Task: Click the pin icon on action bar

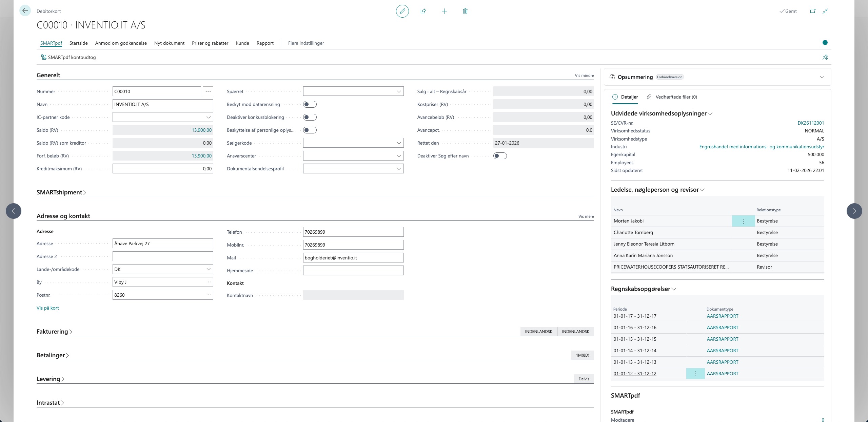Action: [x=825, y=57]
